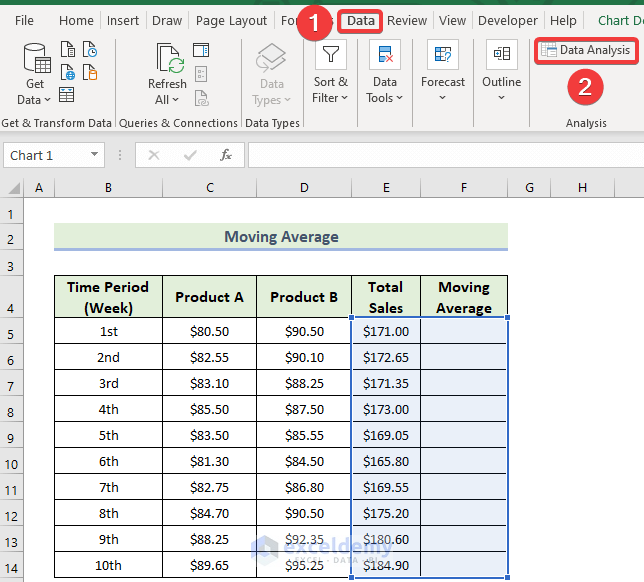Click inside the formula bar input
The width and height of the screenshot is (644, 582).
click(x=440, y=155)
